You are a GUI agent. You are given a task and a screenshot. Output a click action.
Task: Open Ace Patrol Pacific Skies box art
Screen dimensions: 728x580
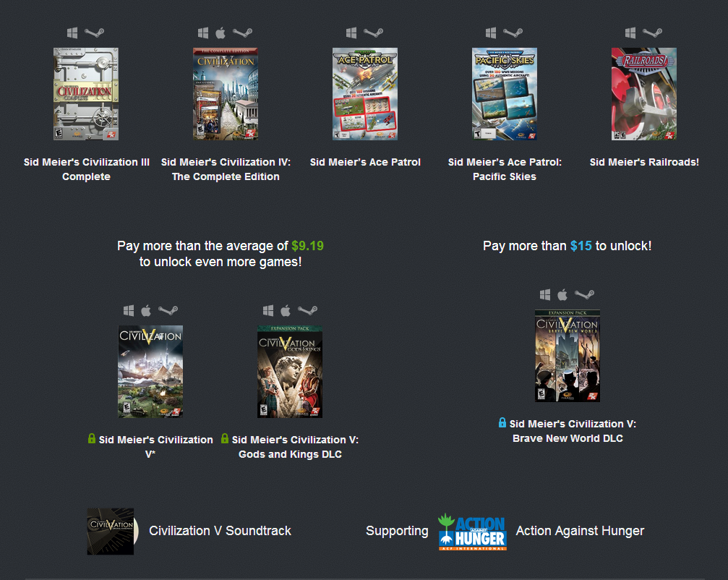click(505, 94)
